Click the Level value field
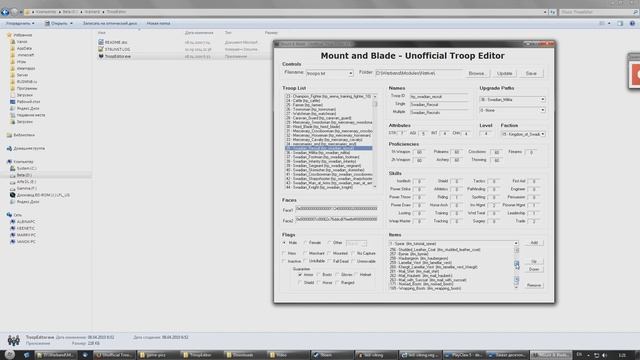 point(486,134)
